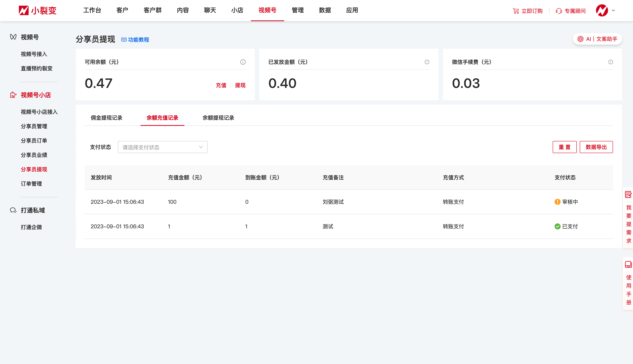This screenshot has height=364, width=633.
Task: Open 聊天 in top navigation
Action: (x=210, y=10)
